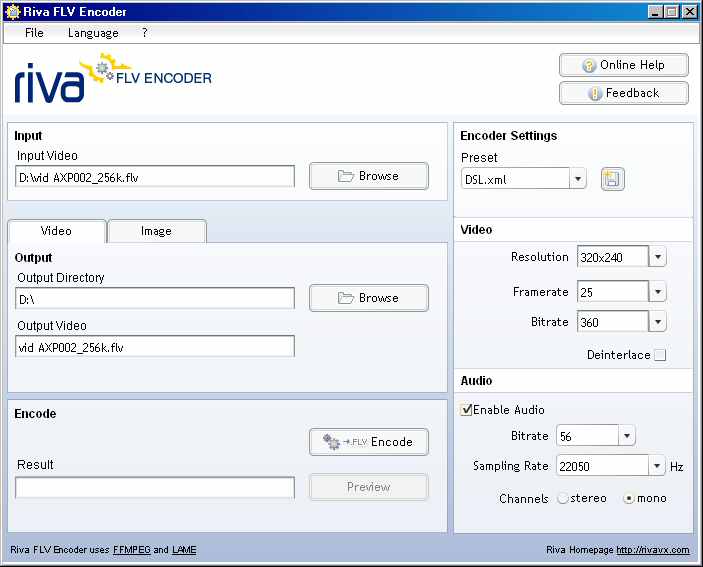Image resolution: width=703 pixels, height=567 pixels.
Task: Open the File menu
Action: pos(35,33)
